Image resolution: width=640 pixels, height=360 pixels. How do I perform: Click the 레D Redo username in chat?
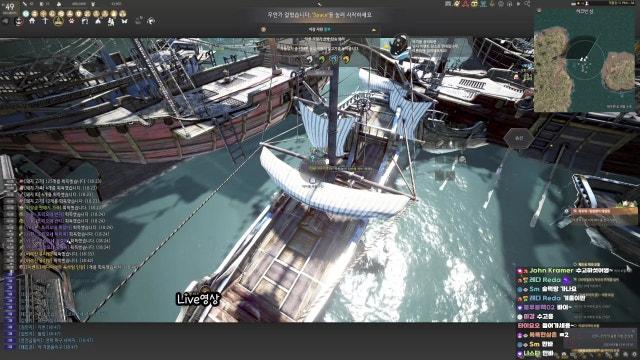pyautogui.click(x=544, y=280)
